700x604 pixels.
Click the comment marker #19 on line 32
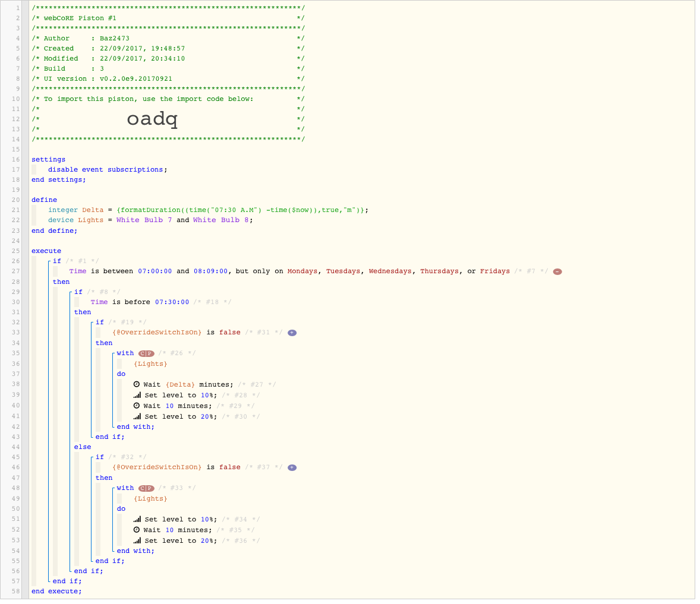pyautogui.click(x=127, y=322)
